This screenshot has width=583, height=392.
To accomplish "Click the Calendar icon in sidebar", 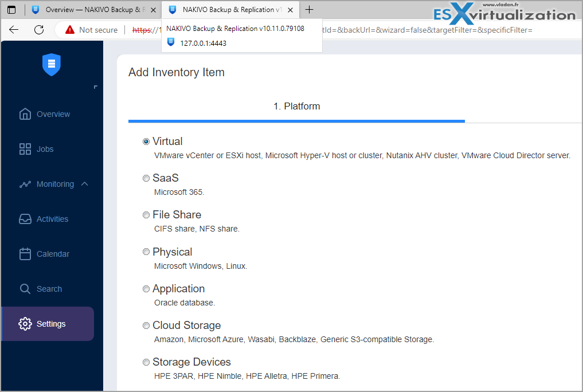I will coord(25,254).
